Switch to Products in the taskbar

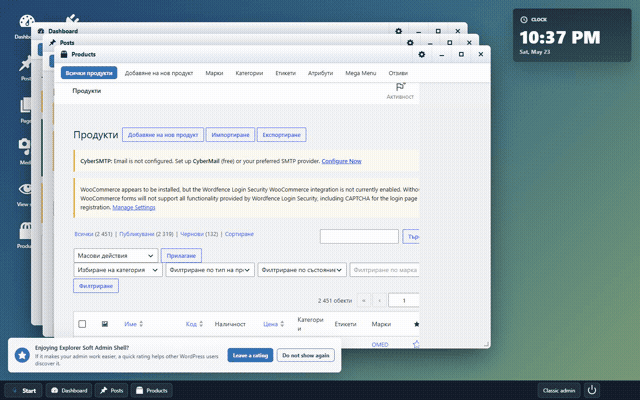click(x=151, y=391)
